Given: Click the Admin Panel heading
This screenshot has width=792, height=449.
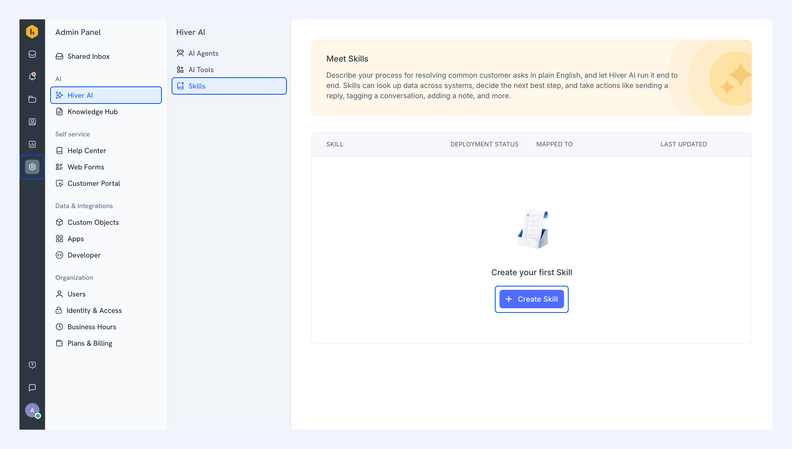Looking at the screenshot, I should click(78, 32).
